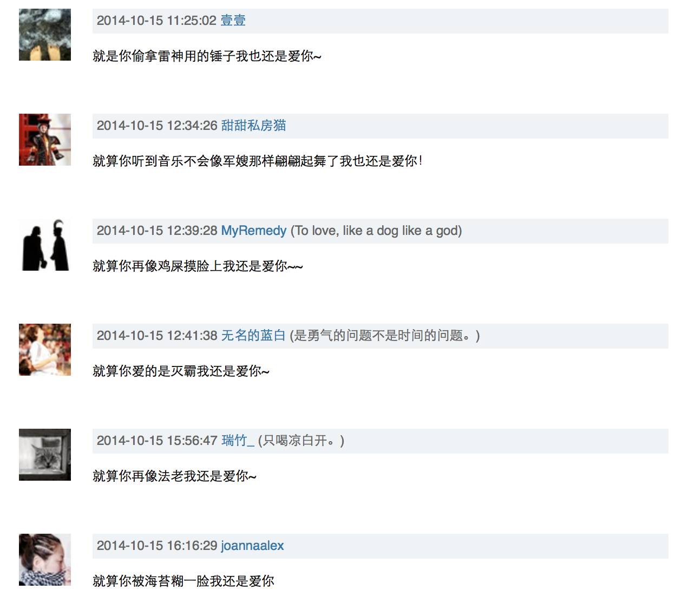Visit the 甜甜私房猫 username link
The image size is (682, 616).
point(253,126)
